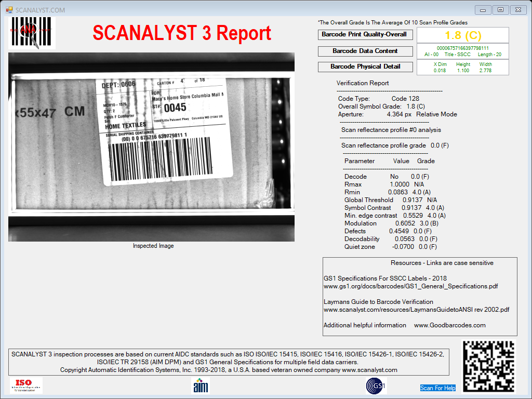
Task: Click the Scanalyst barcode logo
Action: (32, 33)
